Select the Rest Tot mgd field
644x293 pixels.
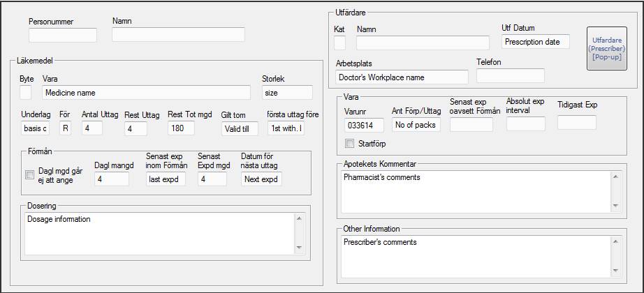pyautogui.click(x=181, y=128)
